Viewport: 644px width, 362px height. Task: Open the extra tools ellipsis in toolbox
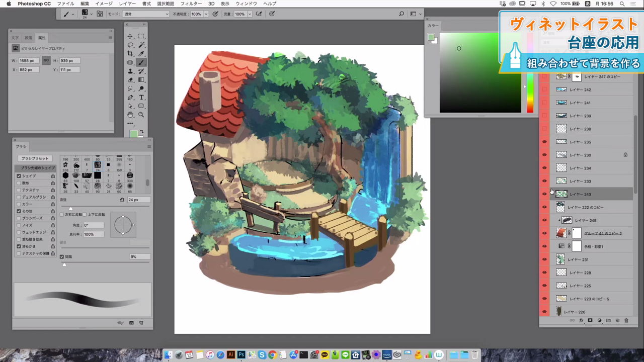(130, 123)
